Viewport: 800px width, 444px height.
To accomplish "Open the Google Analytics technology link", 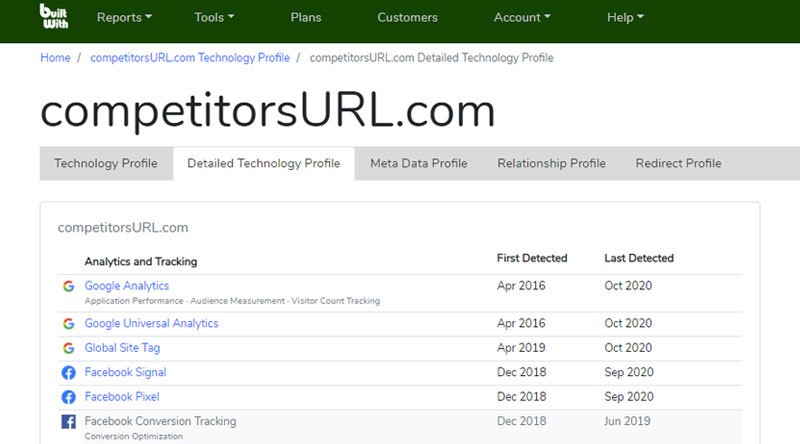I will pos(127,286).
